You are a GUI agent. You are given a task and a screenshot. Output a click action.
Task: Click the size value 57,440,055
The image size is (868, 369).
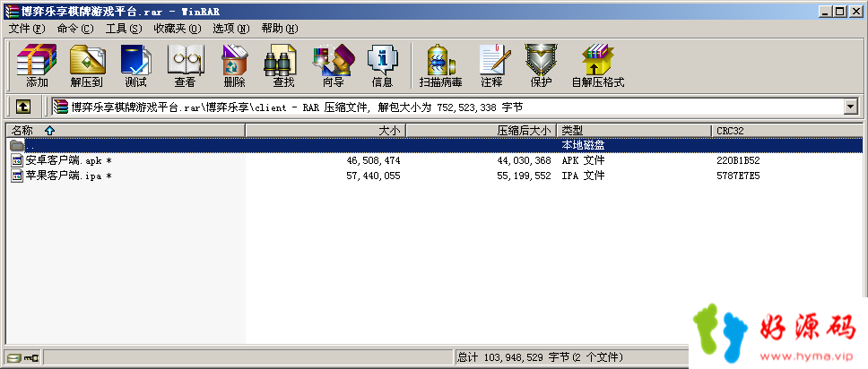coord(373,176)
